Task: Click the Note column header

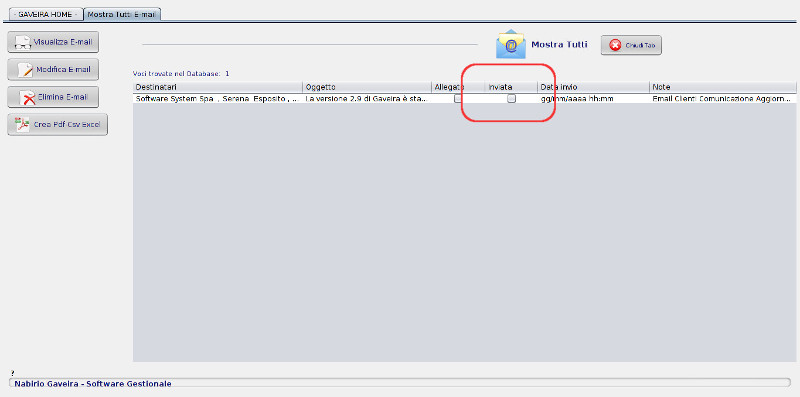Action: [x=722, y=87]
